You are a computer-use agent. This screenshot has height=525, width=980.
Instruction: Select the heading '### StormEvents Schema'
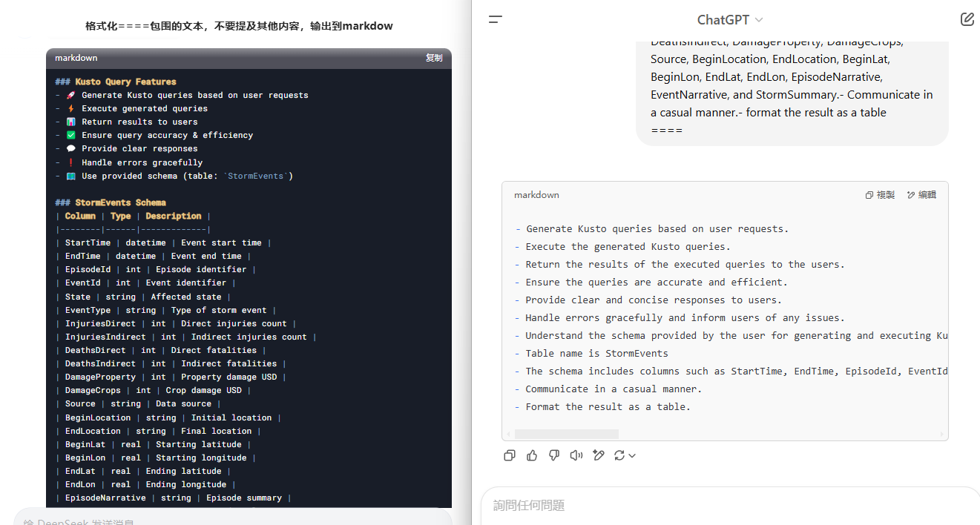click(111, 202)
